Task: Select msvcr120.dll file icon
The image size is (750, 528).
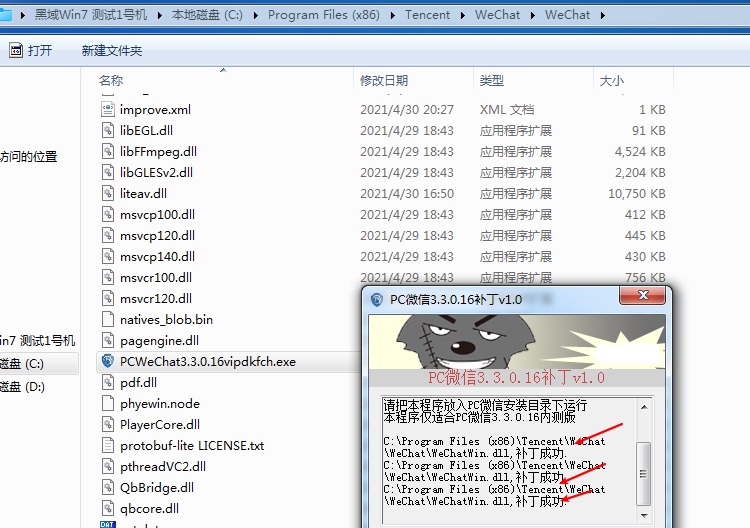Action: [108, 299]
